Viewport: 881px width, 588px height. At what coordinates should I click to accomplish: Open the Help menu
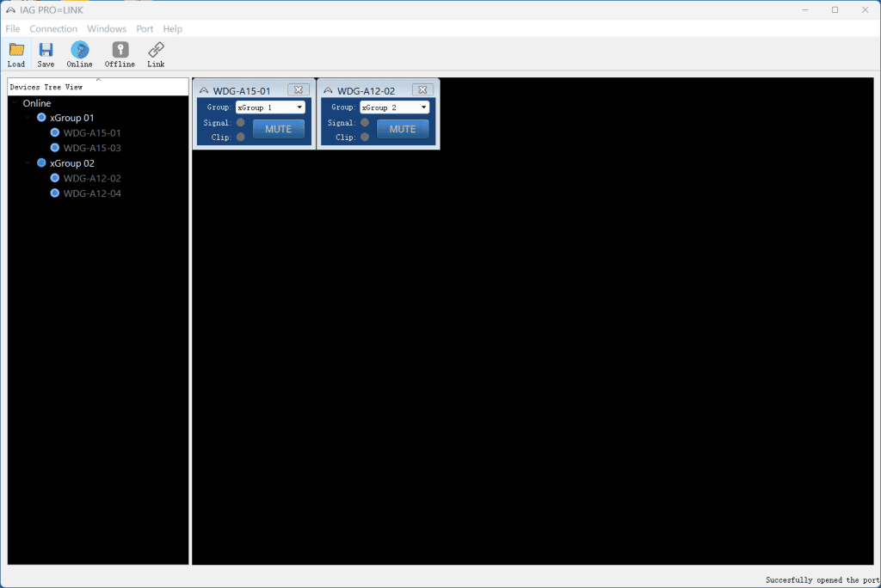[x=172, y=28]
